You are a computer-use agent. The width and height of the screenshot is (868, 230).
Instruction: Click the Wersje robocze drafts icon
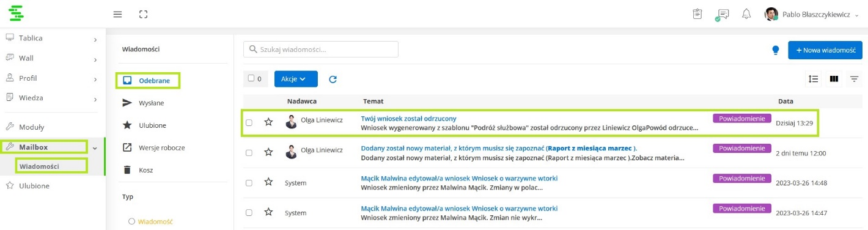pyautogui.click(x=127, y=147)
